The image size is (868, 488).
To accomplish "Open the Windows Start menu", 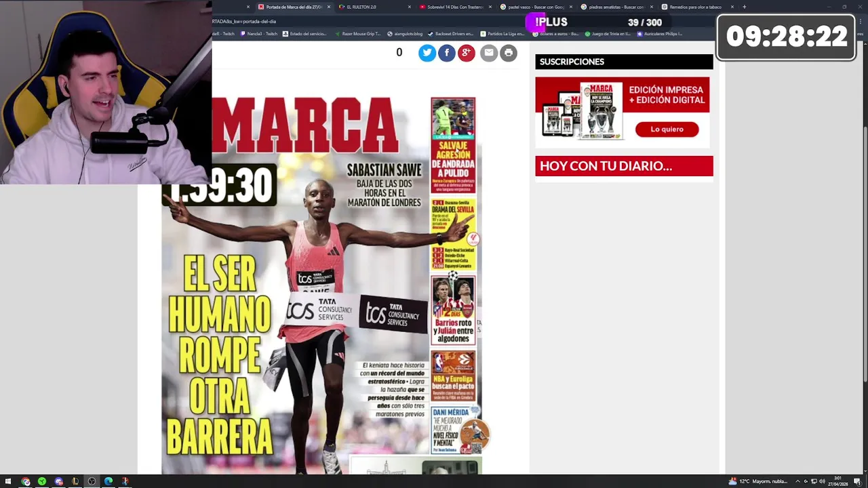I will 8,481.
